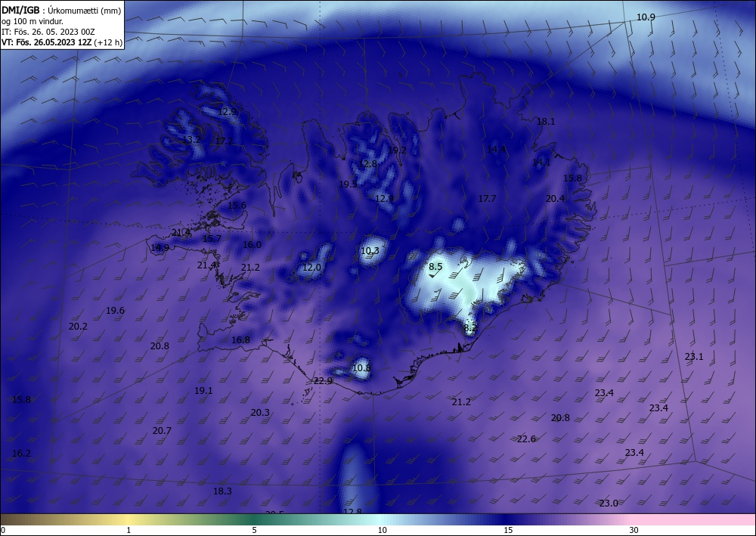The height and width of the screenshot is (536, 756).
Task: Select the 16.0 value
Action: (x=252, y=245)
